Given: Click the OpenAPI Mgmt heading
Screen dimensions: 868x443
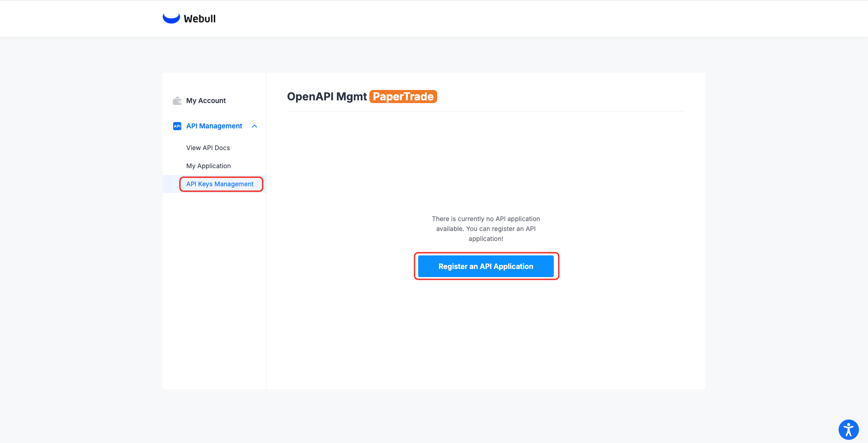Looking at the screenshot, I should tap(327, 97).
